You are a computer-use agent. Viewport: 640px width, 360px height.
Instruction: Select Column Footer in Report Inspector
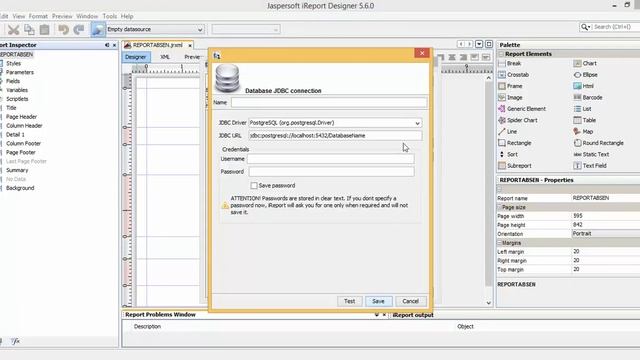coord(23,144)
